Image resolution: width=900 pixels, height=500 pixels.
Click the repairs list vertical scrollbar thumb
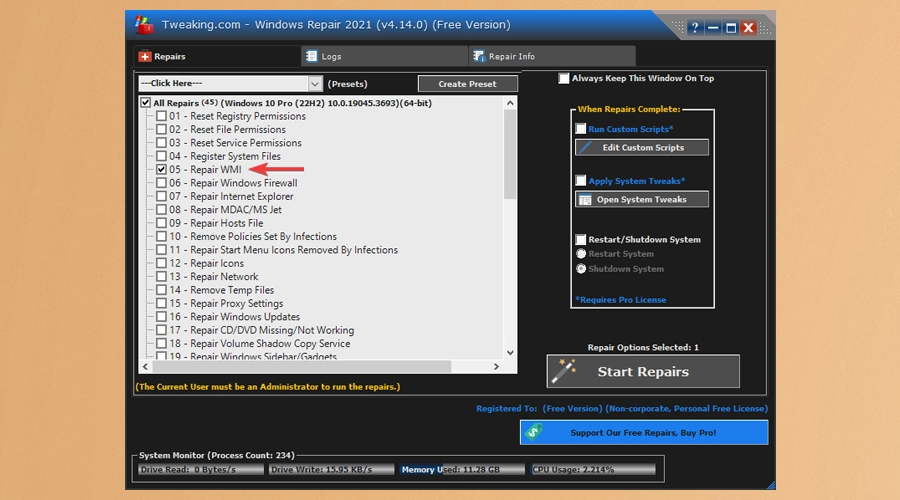[510, 154]
